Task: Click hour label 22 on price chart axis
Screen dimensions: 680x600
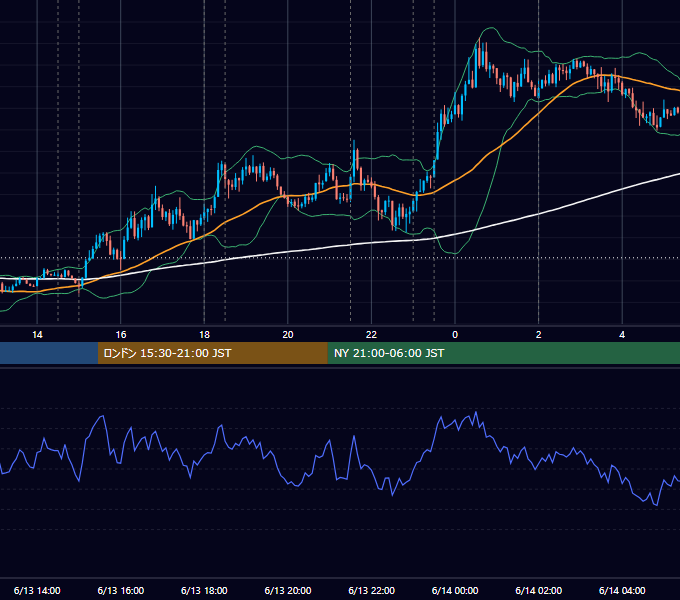Action: pos(371,335)
